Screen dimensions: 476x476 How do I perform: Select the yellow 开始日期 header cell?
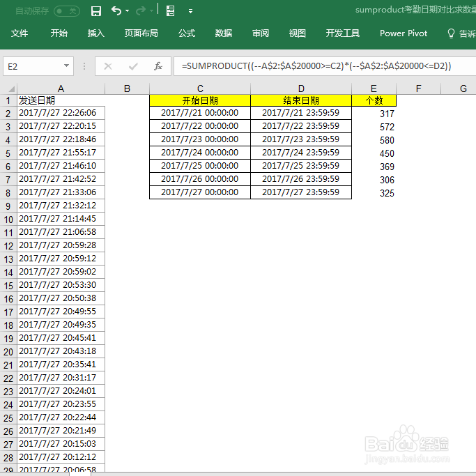(200, 100)
